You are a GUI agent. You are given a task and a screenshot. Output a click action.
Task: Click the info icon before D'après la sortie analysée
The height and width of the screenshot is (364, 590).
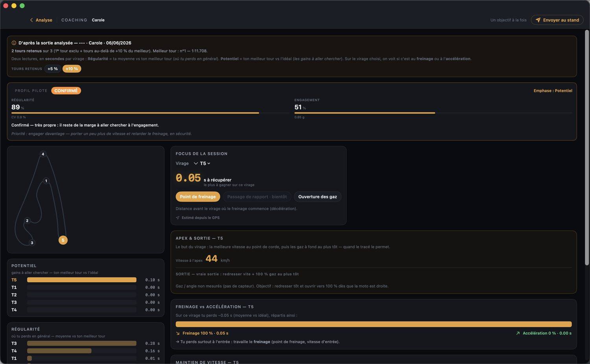pos(14,43)
